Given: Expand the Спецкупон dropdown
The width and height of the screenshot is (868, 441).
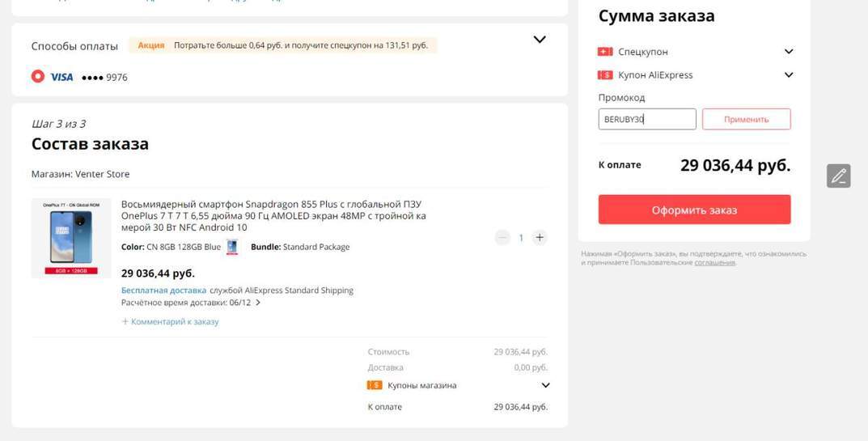Looking at the screenshot, I should point(789,52).
